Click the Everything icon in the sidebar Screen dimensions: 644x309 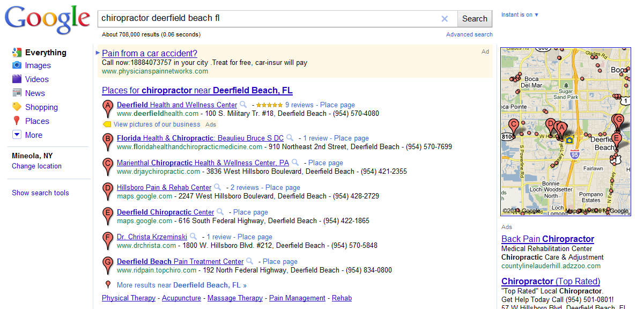(x=17, y=53)
